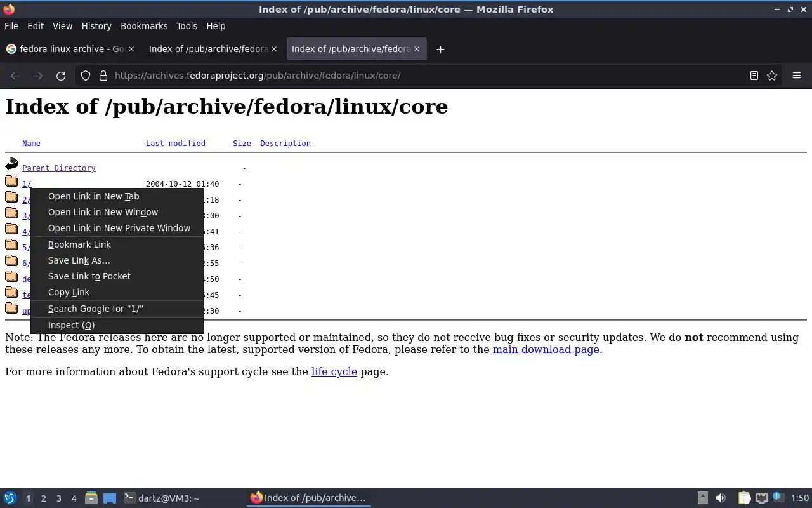Image resolution: width=812 pixels, height=508 pixels.
Task: Open the volume speaker icon in tray
Action: tap(721, 498)
